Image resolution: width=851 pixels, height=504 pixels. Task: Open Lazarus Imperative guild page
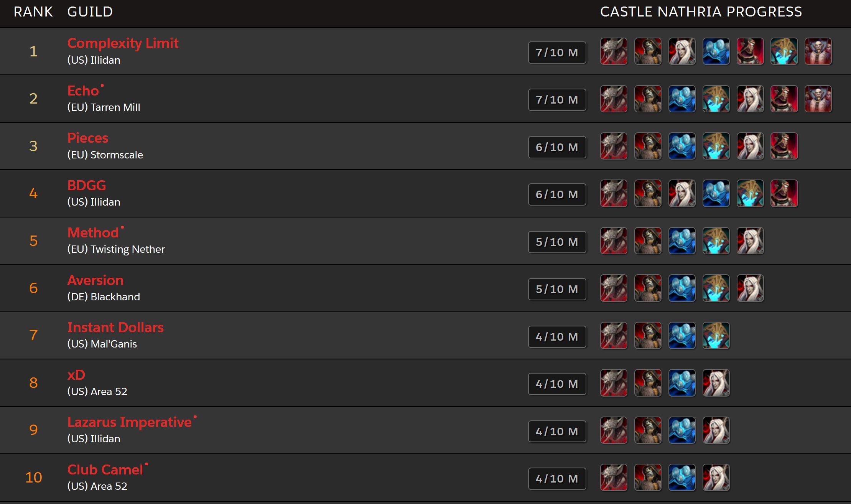coord(130,422)
